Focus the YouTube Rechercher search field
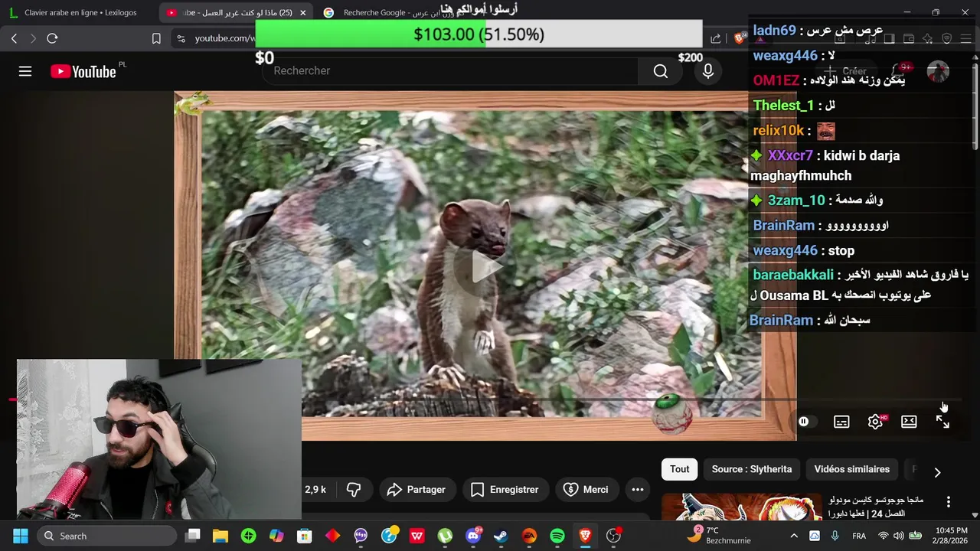Screen dimensions: 980x551 (450, 71)
